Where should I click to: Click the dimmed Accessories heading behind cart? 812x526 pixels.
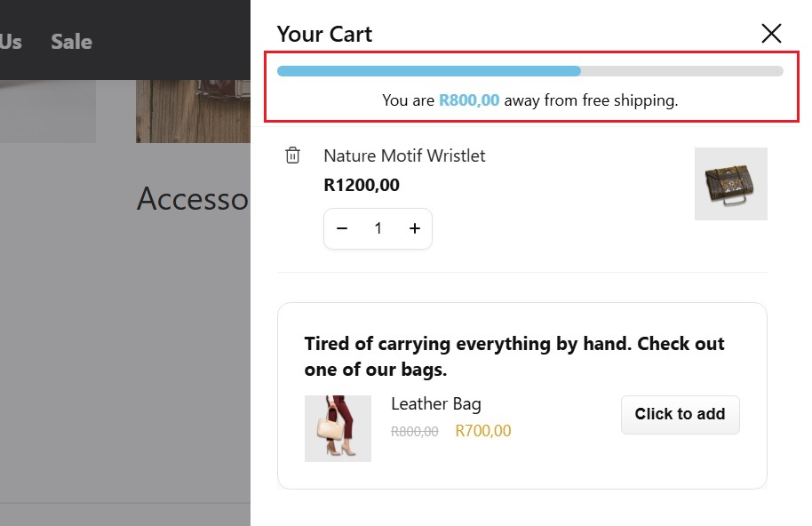tap(192, 199)
